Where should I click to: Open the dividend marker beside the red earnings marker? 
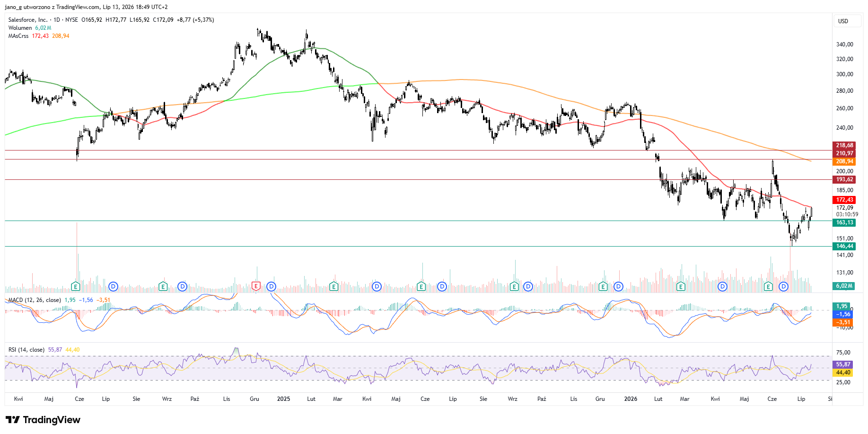[x=271, y=286]
